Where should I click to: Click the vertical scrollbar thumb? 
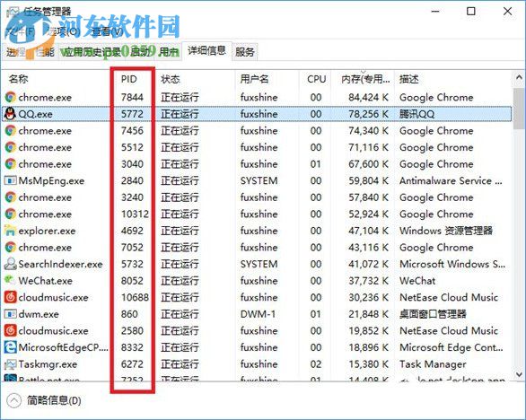[519, 109]
